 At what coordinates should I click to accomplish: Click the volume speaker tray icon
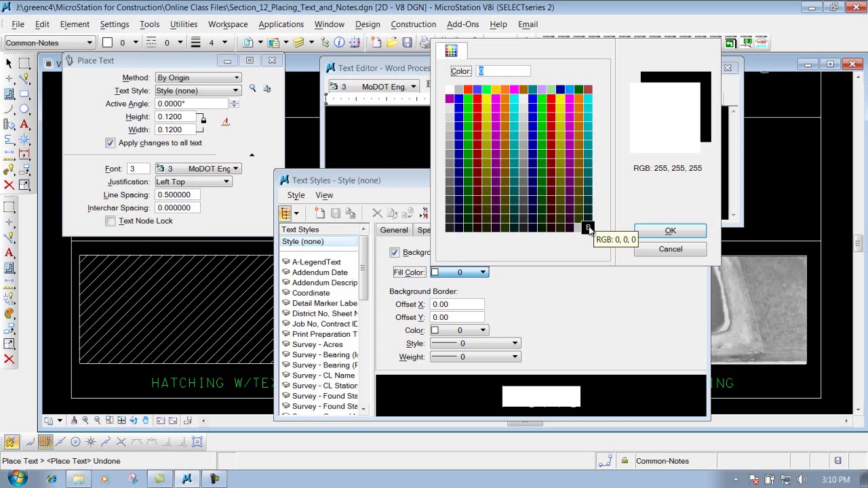801,479
